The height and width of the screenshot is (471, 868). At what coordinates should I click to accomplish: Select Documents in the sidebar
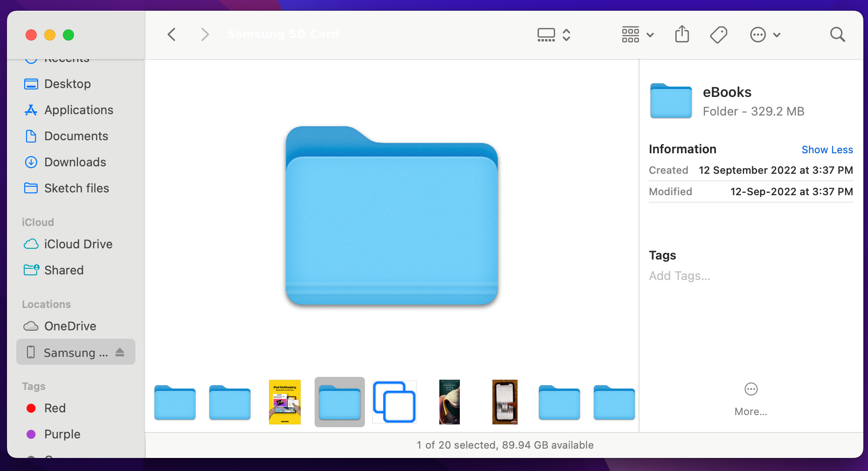coord(76,136)
